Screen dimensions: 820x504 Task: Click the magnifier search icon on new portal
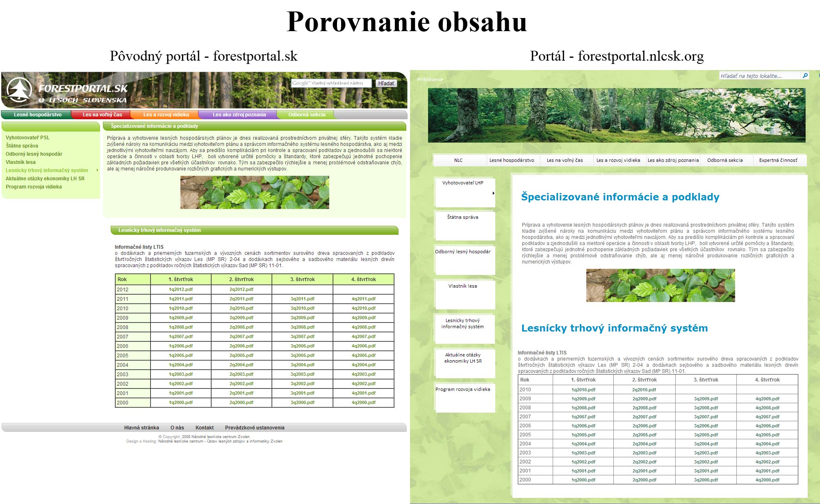pos(805,76)
